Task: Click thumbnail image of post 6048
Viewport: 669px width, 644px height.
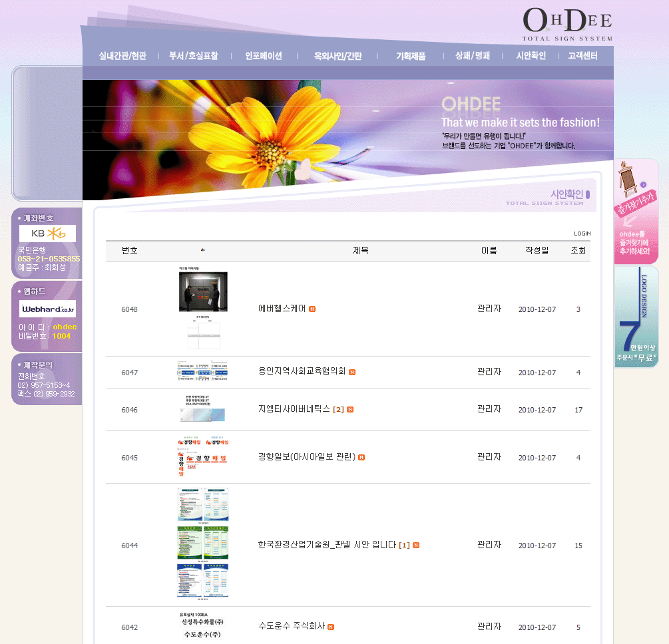Action: click(203, 308)
